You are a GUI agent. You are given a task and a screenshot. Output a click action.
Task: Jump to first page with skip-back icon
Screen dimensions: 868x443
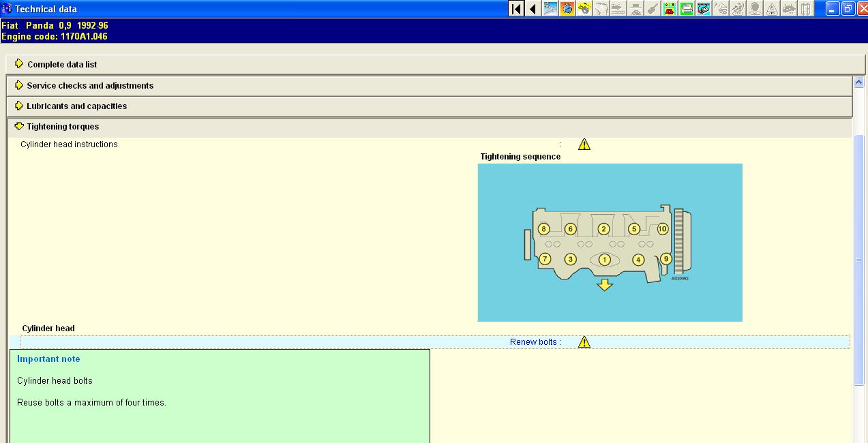(x=516, y=8)
